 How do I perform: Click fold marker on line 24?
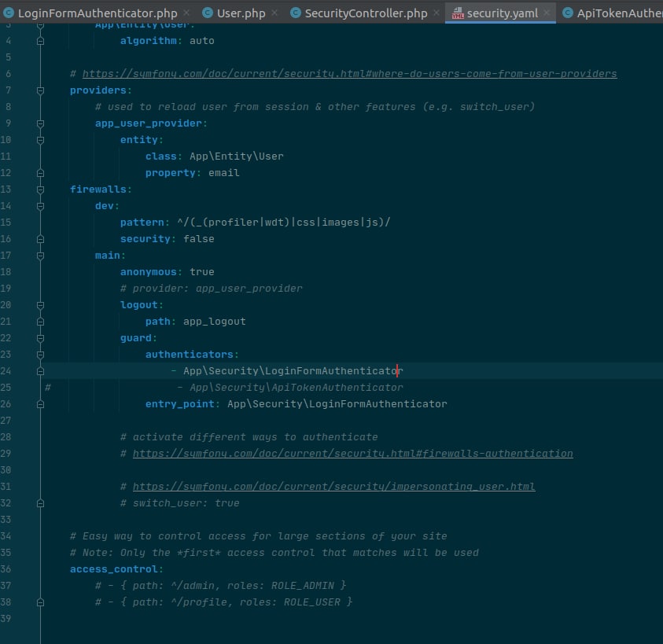click(x=40, y=371)
